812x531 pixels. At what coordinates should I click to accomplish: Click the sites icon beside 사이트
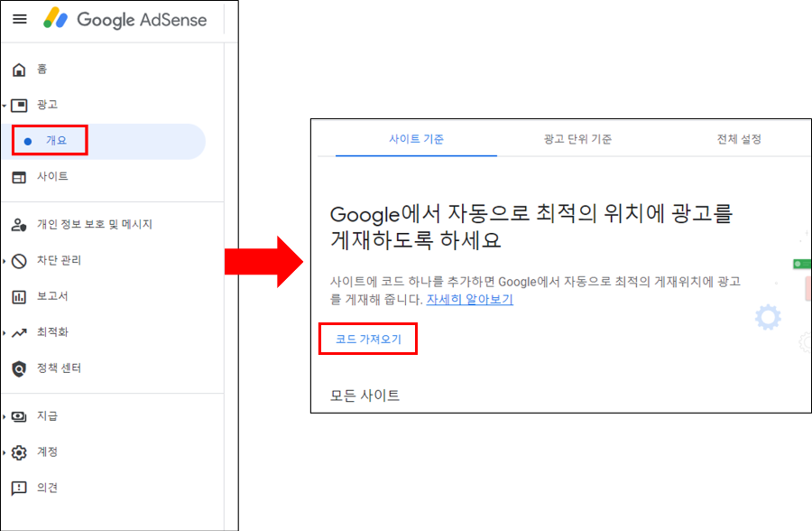pos(19,177)
